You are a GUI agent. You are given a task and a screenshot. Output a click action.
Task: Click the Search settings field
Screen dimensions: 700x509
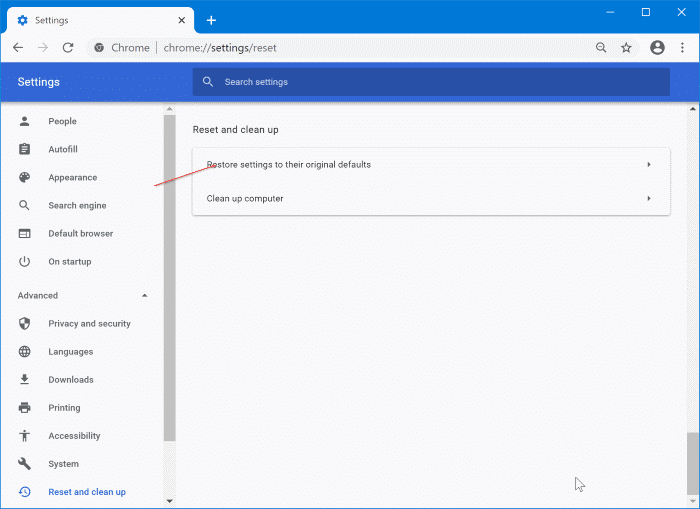click(430, 82)
